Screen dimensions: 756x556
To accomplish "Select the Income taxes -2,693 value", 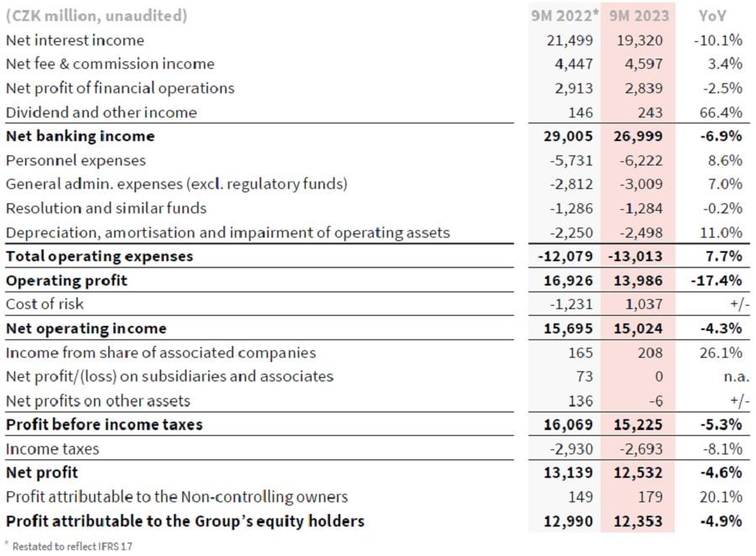I will (641, 449).
